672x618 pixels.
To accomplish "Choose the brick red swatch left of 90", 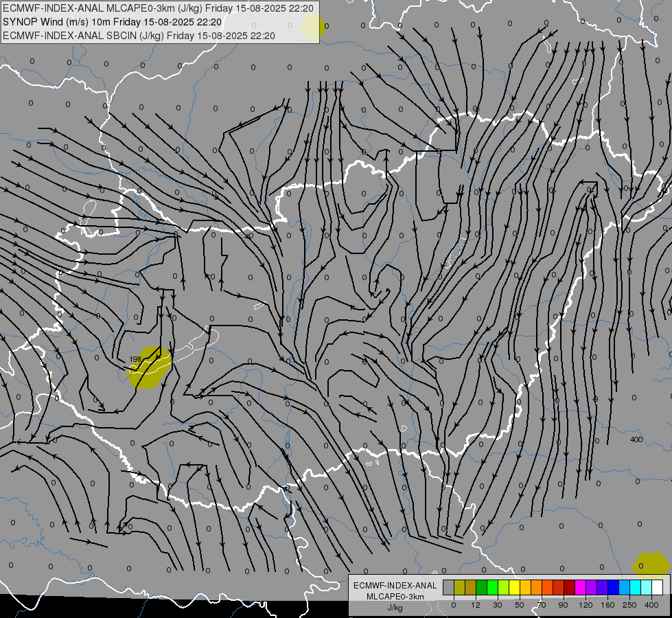I will click(559, 587).
